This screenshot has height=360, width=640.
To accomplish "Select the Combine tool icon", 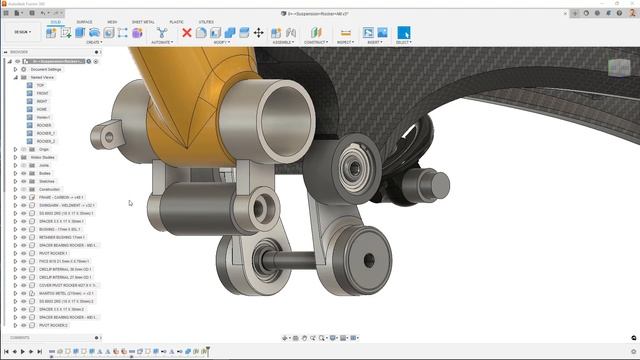I will (230, 33).
